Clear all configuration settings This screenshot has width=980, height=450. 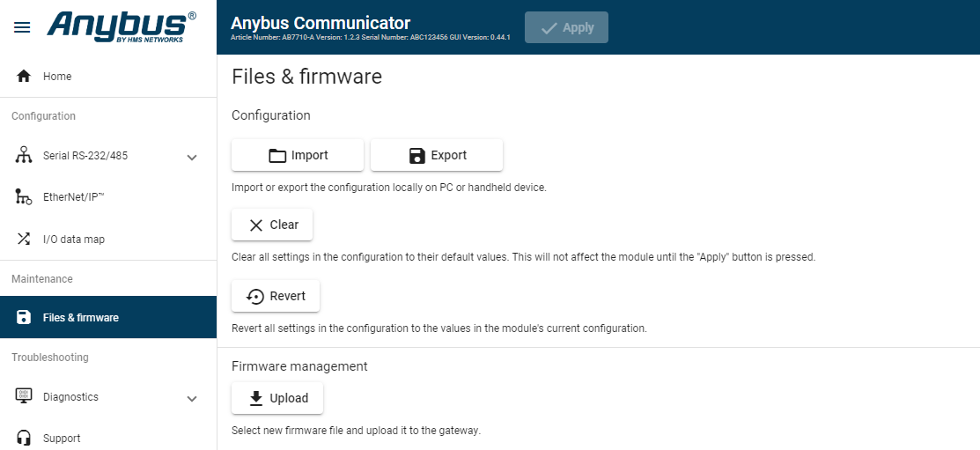[272, 225]
